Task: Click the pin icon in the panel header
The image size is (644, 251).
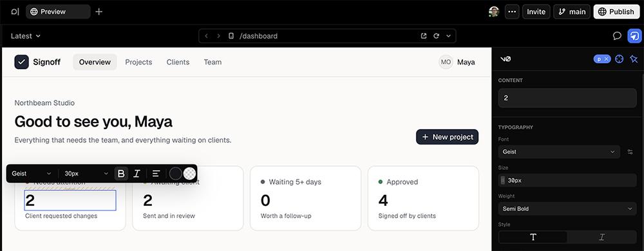Action: pyautogui.click(x=634, y=59)
